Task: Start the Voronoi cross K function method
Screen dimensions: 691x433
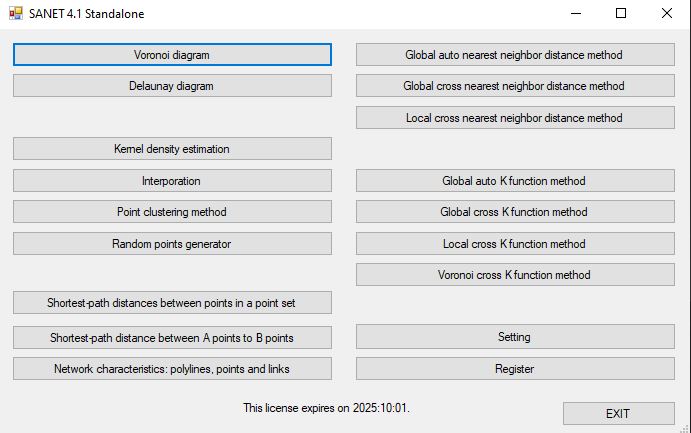Action: point(515,274)
